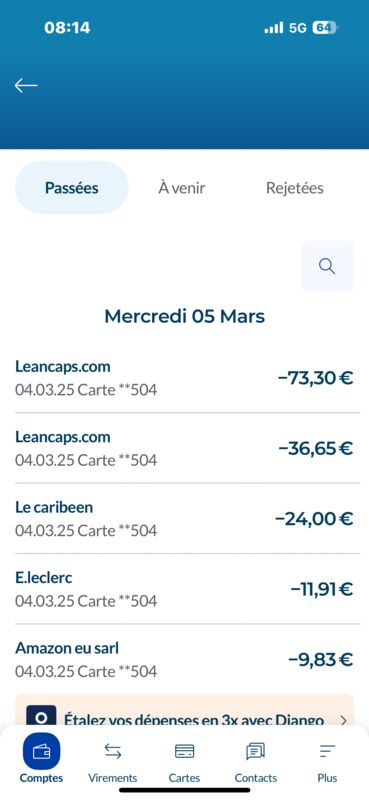View the Le caribeen -24,00 € transaction
This screenshot has width=369, height=800.
184,518
